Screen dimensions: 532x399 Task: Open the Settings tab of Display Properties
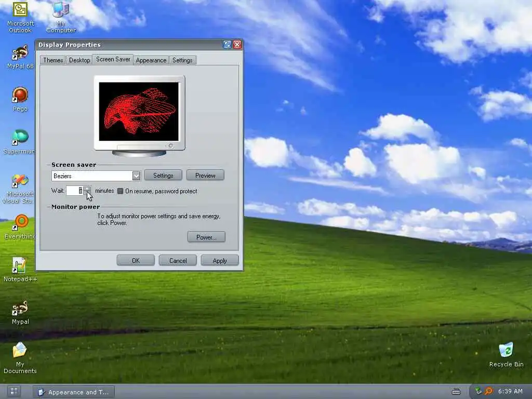[x=182, y=60]
